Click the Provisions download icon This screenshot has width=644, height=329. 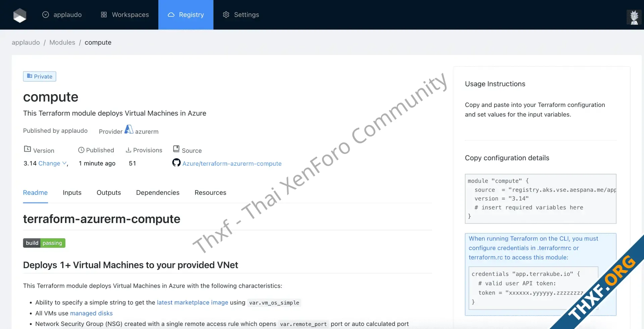[x=128, y=150]
